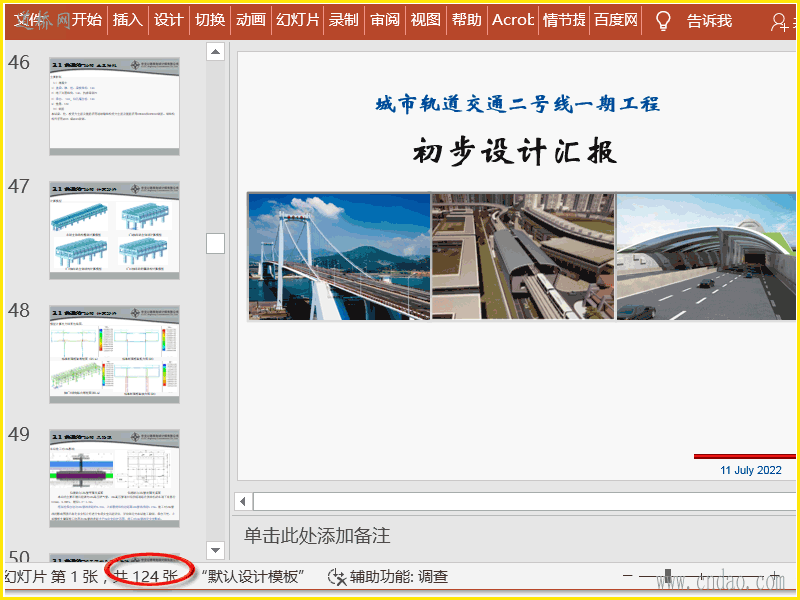800x600 pixels.
Task: Click the accessibility checker icon
Action: (x=337, y=577)
